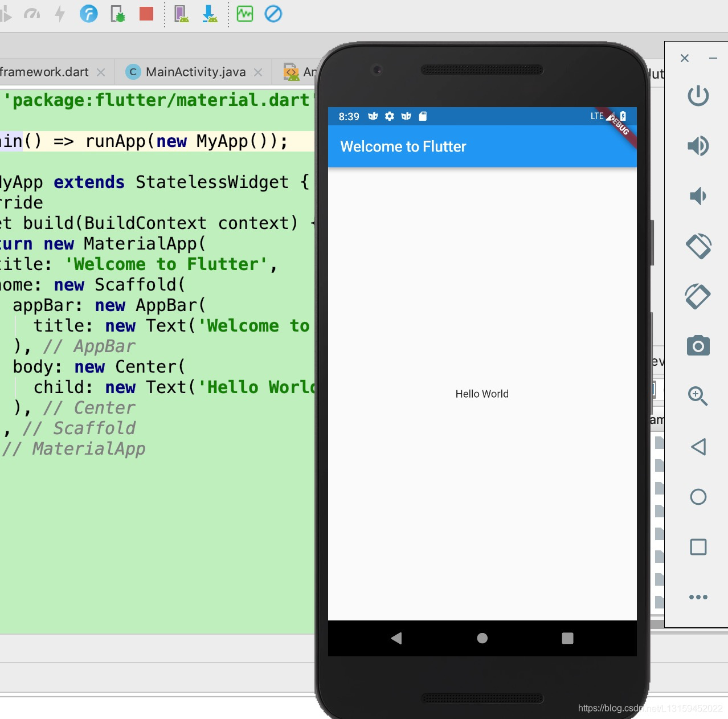
Task: Open emulator extended controls three-dots menu
Action: pyautogui.click(x=698, y=597)
